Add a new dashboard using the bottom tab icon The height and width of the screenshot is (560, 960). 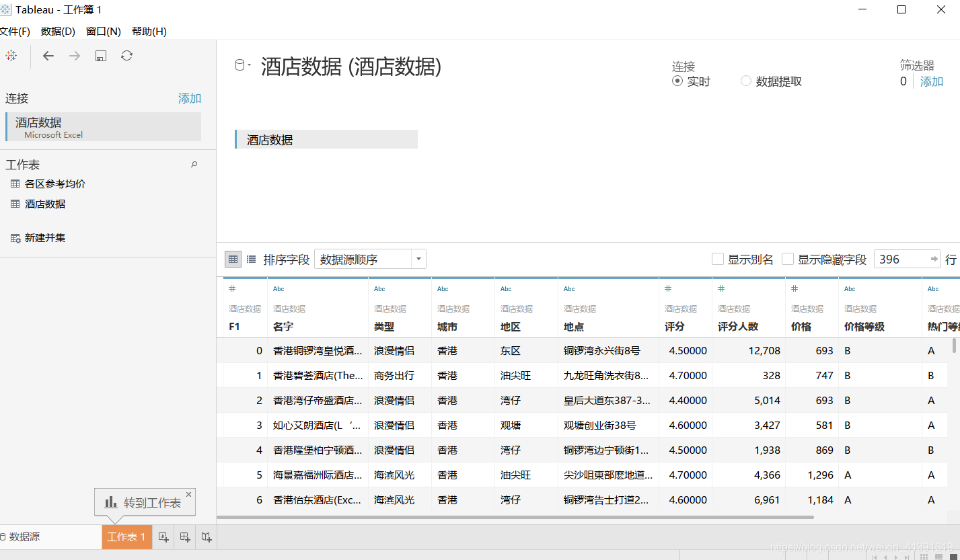[x=185, y=536]
